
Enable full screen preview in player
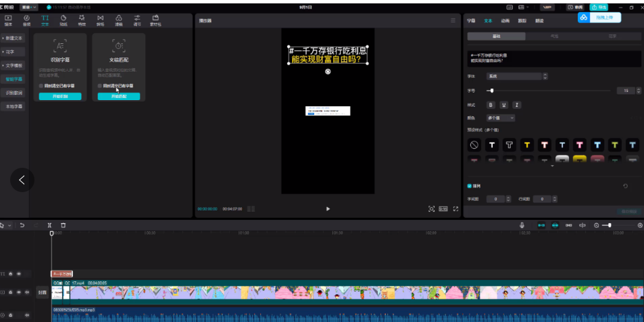tap(455, 209)
